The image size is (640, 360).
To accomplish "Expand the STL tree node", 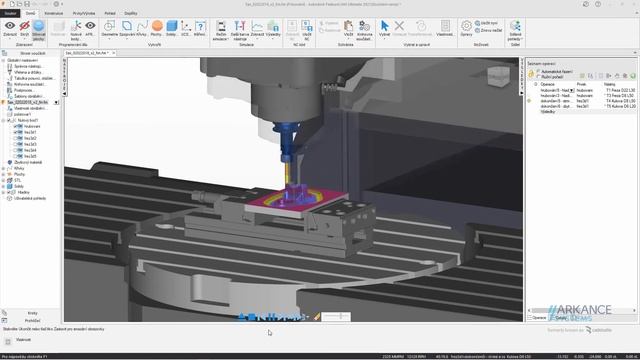I will coord(3,180).
